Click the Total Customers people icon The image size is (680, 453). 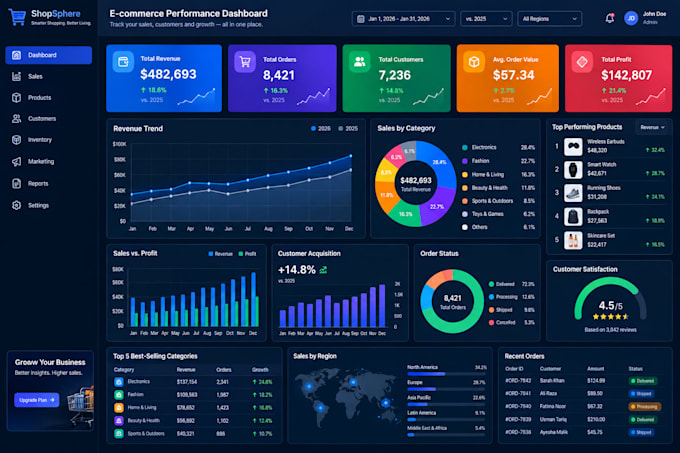[x=360, y=62]
